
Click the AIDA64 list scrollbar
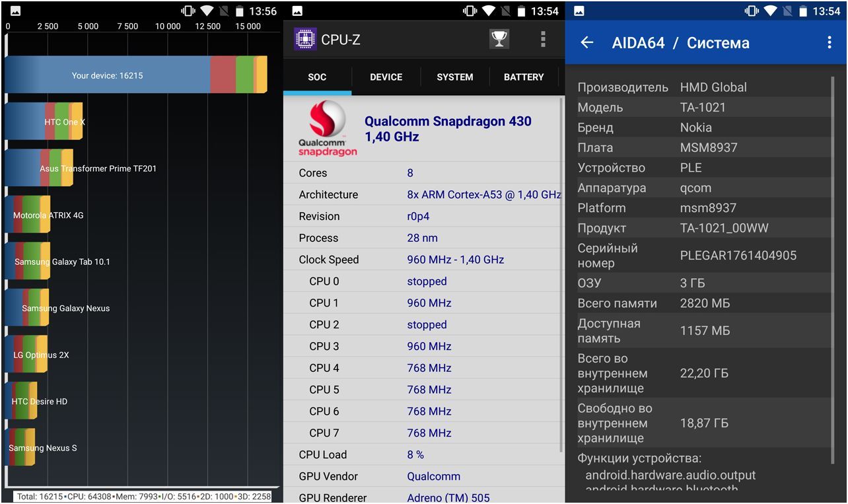pyautogui.click(x=833, y=264)
